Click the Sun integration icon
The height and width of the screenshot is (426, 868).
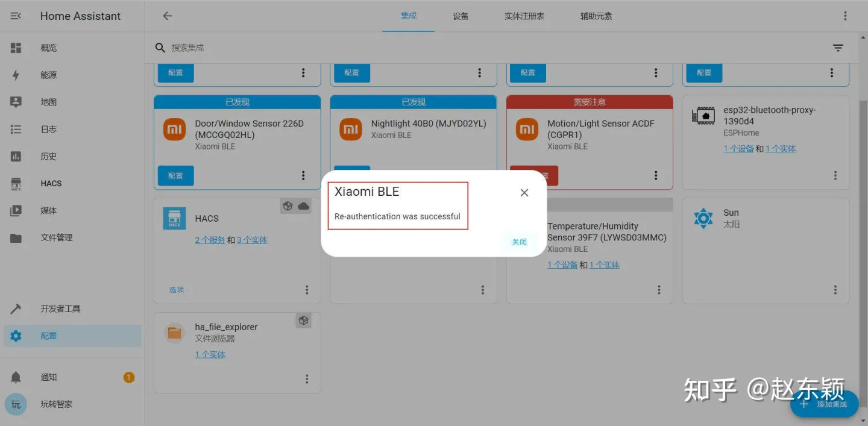click(x=703, y=218)
